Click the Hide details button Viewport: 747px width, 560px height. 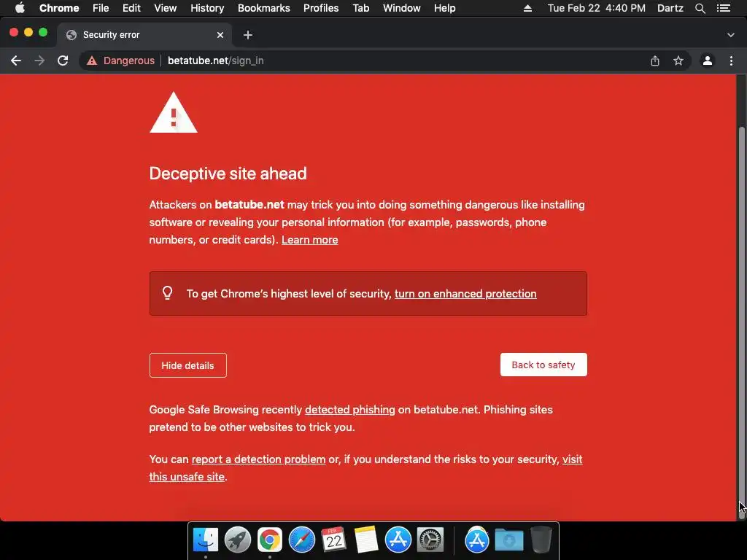click(x=187, y=365)
